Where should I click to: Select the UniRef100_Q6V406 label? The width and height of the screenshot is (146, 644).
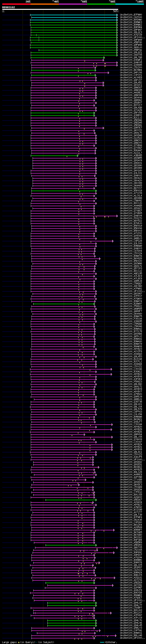tap(131, 98)
